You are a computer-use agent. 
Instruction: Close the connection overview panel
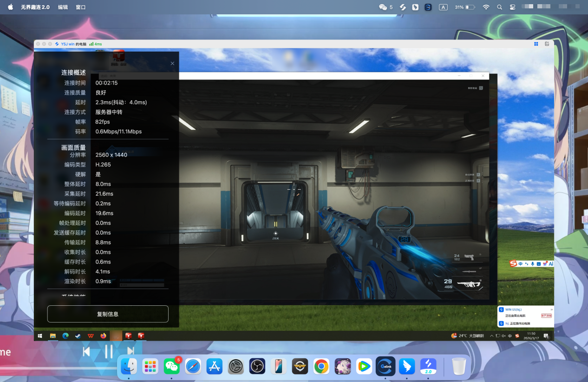pyautogui.click(x=172, y=64)
